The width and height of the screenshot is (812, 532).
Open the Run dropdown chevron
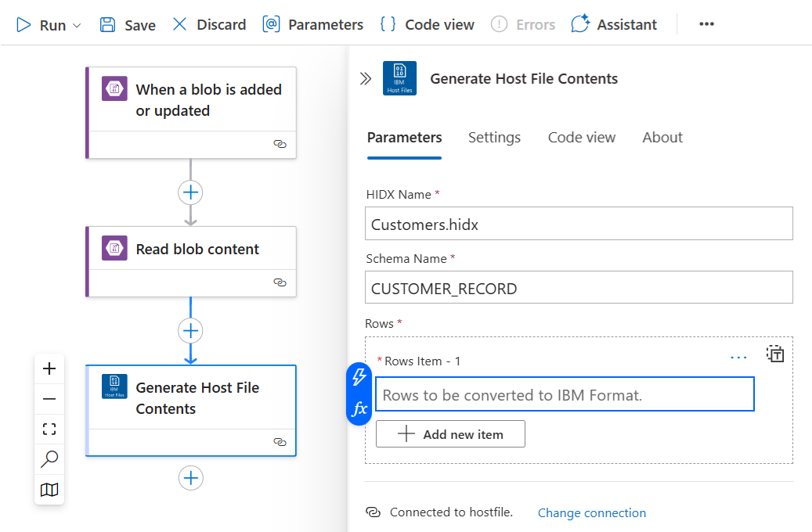pyautogui.click(x=77, y=25)
